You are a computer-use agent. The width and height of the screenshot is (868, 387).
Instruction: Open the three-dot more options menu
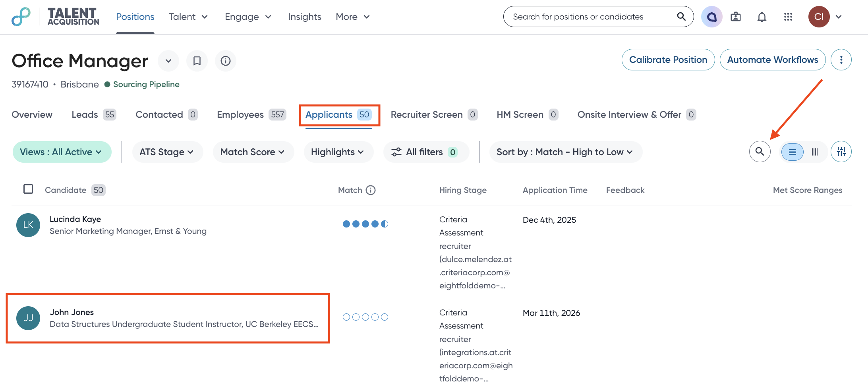coord(841,60)
